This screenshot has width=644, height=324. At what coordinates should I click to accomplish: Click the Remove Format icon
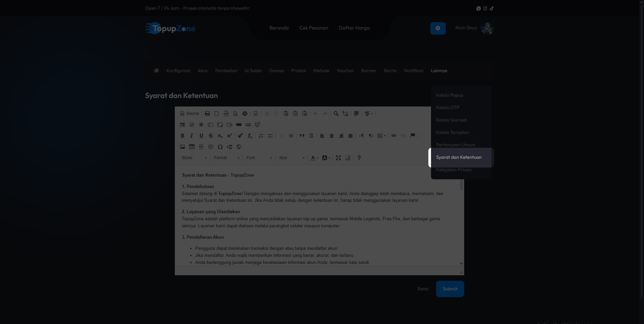tap(250, 136)
